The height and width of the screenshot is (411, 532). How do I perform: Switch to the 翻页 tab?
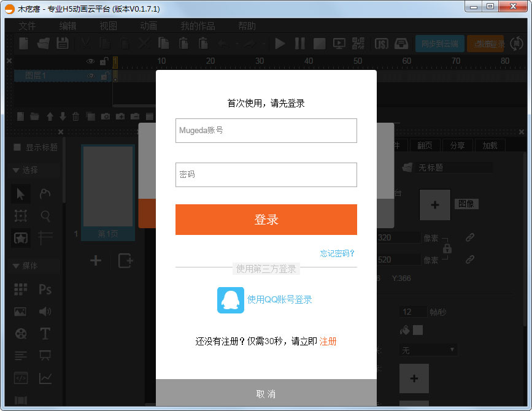click(x=424, y=145)
